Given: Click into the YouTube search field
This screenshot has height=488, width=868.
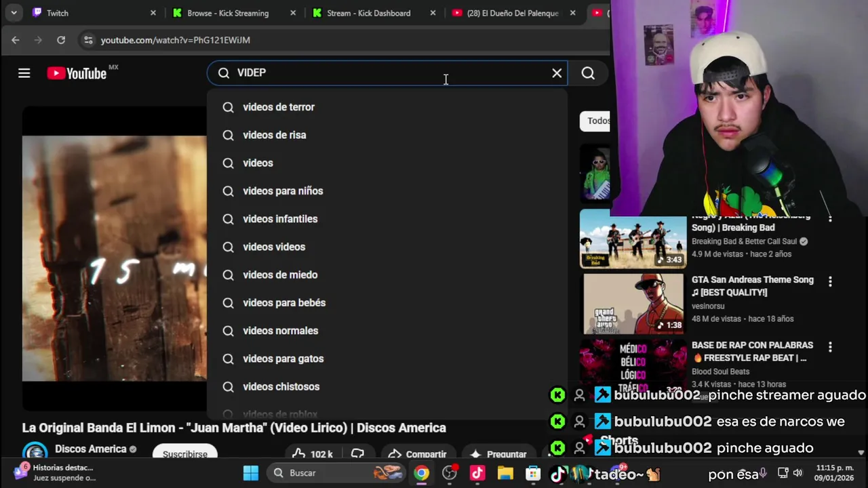Looking at the screenshot, I should click(387, 73).
